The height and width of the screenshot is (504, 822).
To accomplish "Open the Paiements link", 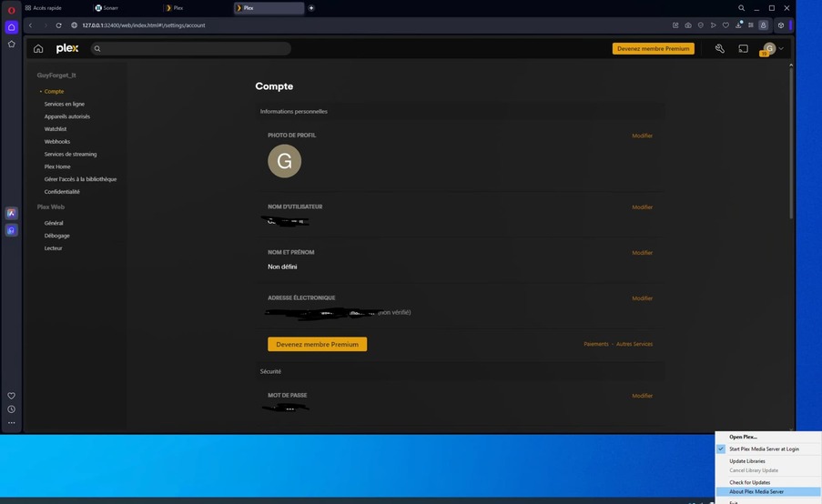I will 596,344.
